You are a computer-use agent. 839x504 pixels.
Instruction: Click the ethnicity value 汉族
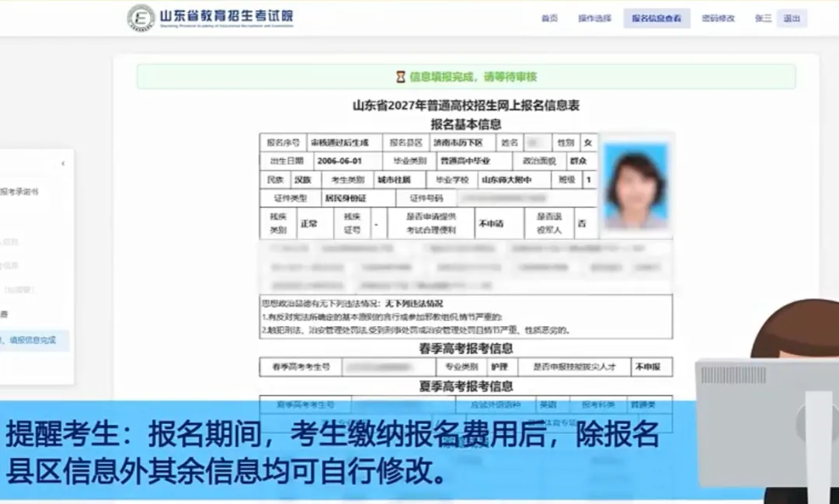(303, 179)
